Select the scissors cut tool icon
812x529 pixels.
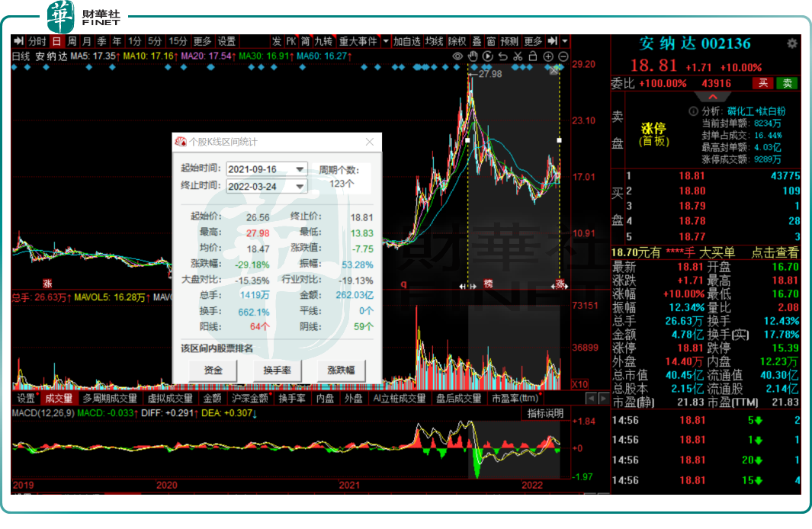point(518,56)
